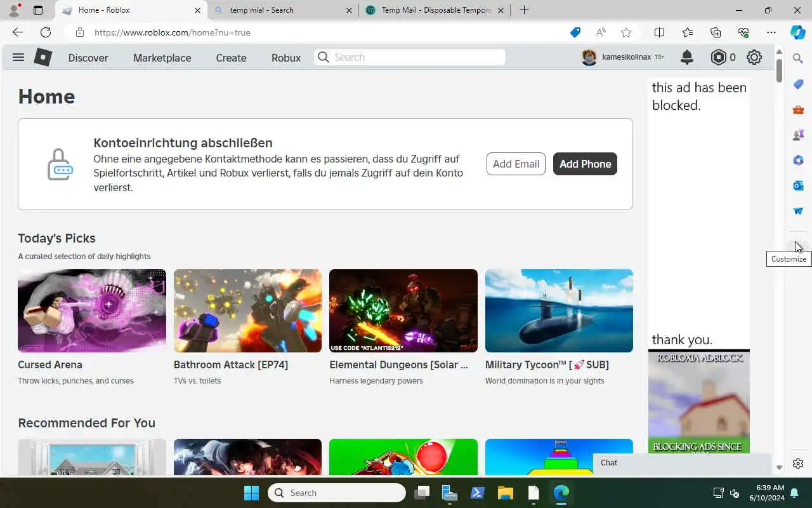This screenshot has width=812, height=508.
Task: Add this page to favorites with the star
Action: click(626, 32)
